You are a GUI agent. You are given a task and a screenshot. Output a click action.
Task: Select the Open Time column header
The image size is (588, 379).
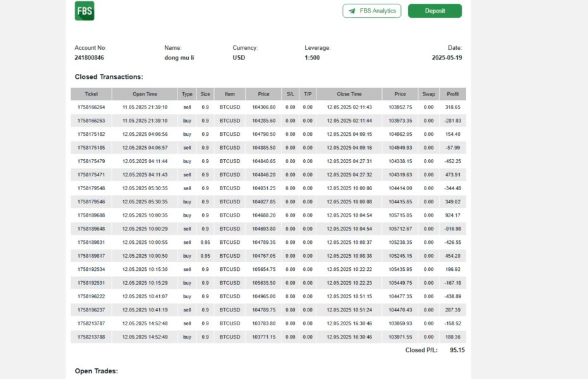[145, 94]
